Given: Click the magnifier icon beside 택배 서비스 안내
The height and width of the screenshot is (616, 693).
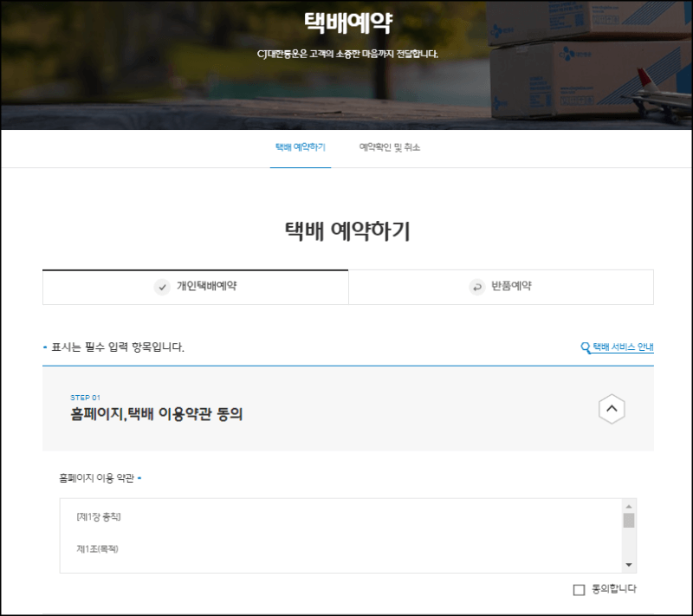Looking at the screenshot, I should (x=586, y=344).
